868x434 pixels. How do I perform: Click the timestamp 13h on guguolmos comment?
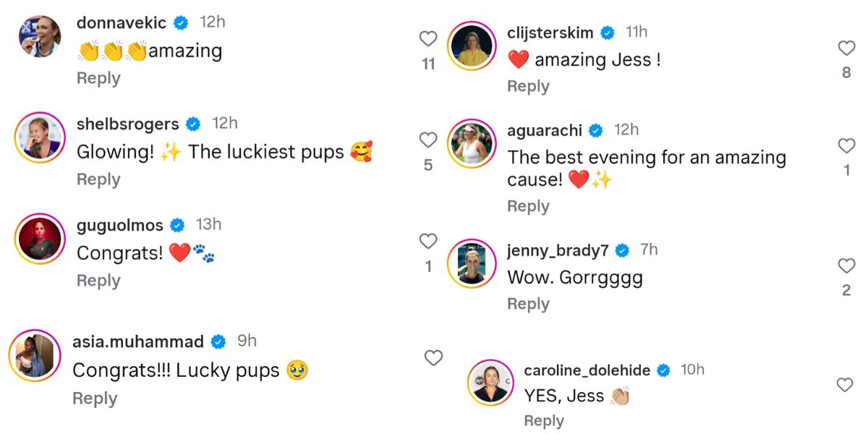tap(208, 224)
